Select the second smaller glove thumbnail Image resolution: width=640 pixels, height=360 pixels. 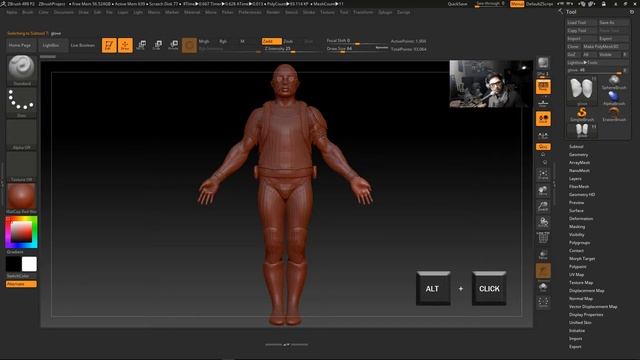(582, 131)
